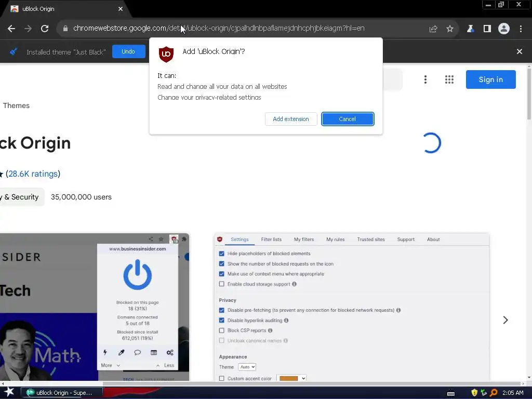
Task: Collapse with Less in popup preview
Action: point(165,365)
